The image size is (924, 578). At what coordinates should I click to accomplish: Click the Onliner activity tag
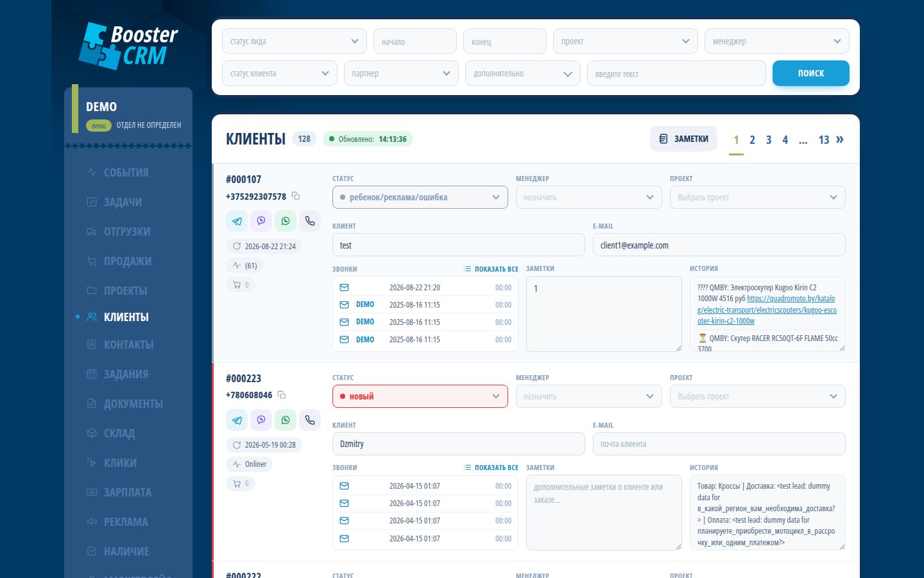[250, 464]
